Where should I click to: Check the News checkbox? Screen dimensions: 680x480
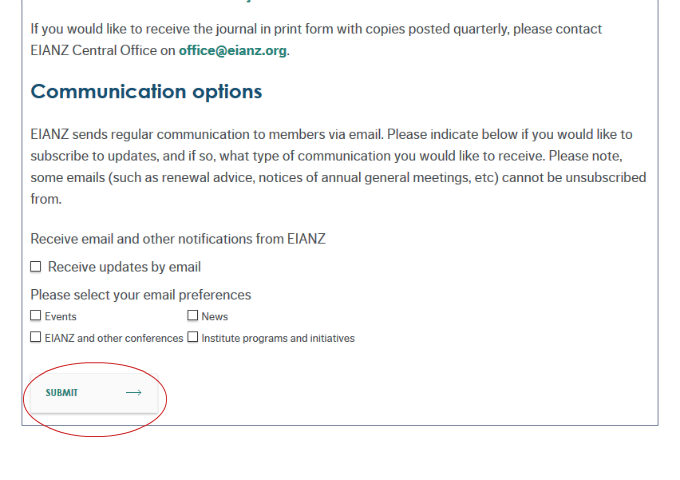pyautogui.click(x=193, y=316)
